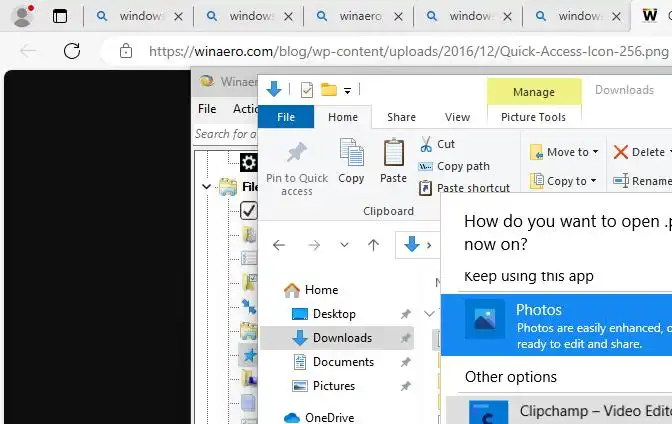Open the Copy to dropdown
The image size is (672, 424).
563,181
